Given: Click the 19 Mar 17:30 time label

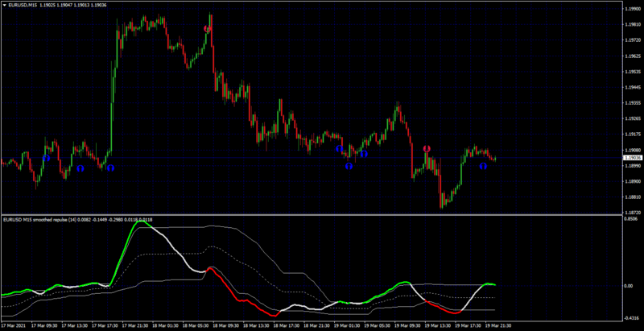Looking at the screenshot, I should [x=469, y=325].
